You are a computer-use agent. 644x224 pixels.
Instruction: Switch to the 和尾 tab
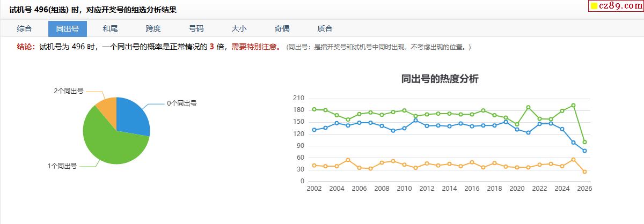click(x=110, y=29)
